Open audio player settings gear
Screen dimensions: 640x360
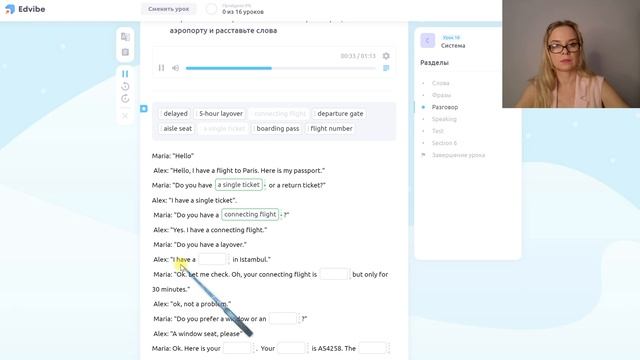click(x=386, y=56)
